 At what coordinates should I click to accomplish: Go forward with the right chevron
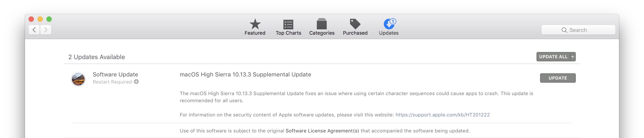click(46, 30)
